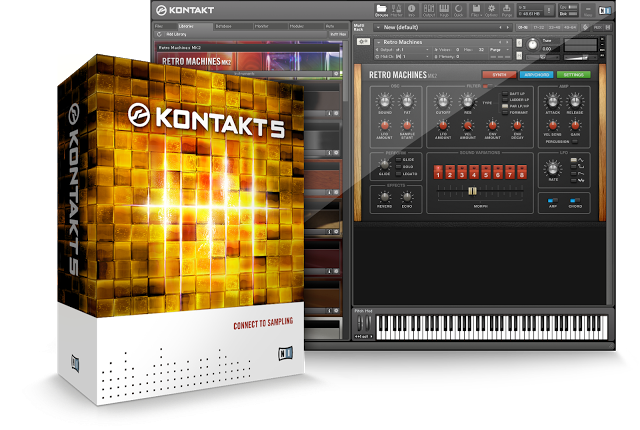Screen dimensions: 640x430
Task: Click Add Library button
Action: tap(176, 34)
